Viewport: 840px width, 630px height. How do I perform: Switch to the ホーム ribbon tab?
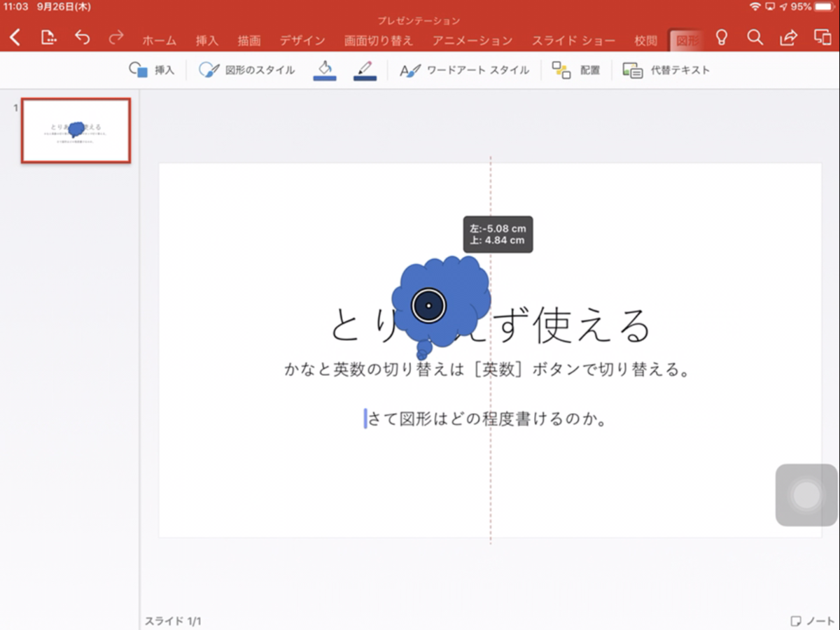point(159,41)
